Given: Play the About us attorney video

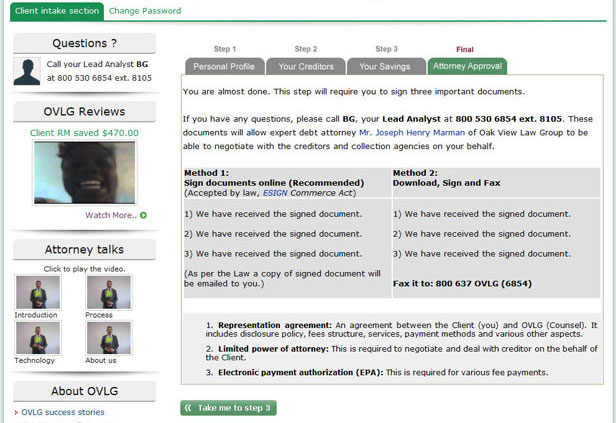Looking at the screenshot, I should [109, 338].
